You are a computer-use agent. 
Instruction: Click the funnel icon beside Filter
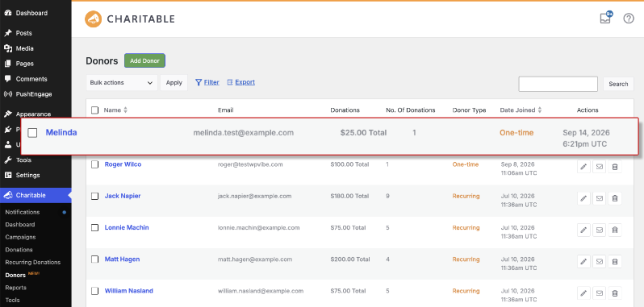[199, 82]
